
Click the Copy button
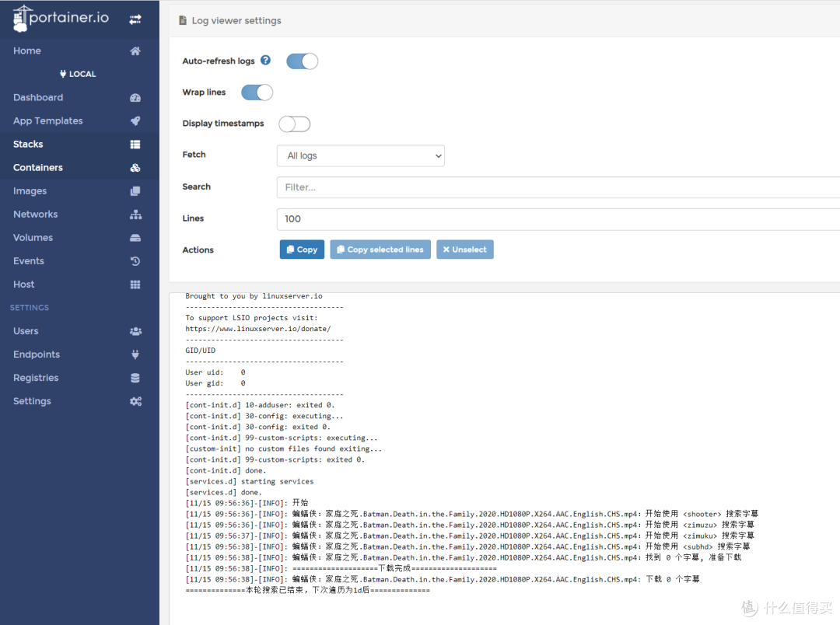pyautogui.click(x=302, y=250)
